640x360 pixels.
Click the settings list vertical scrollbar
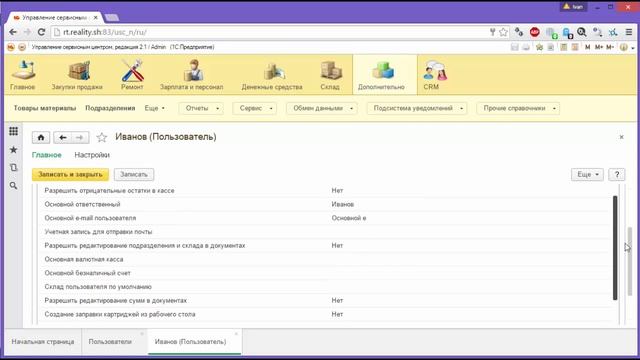[615, 248]
